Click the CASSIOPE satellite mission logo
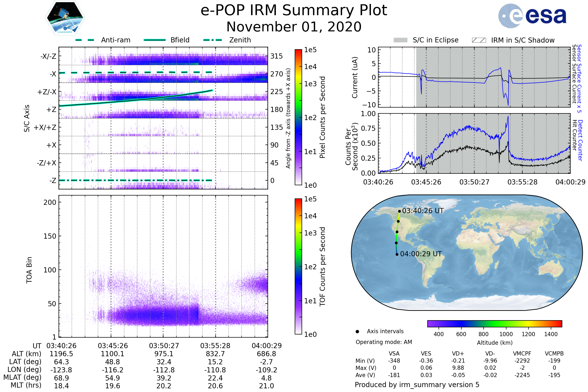 (65, 18)
